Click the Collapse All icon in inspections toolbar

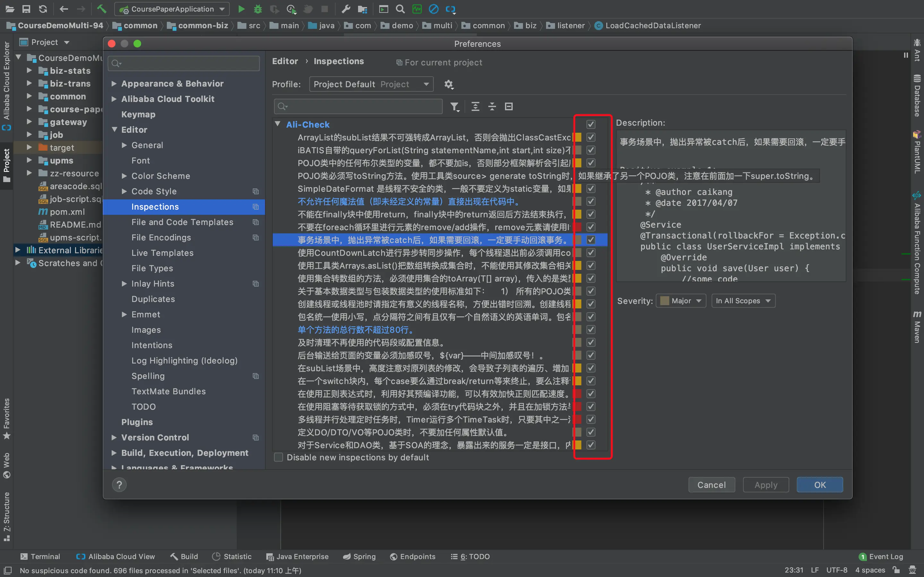492,106
